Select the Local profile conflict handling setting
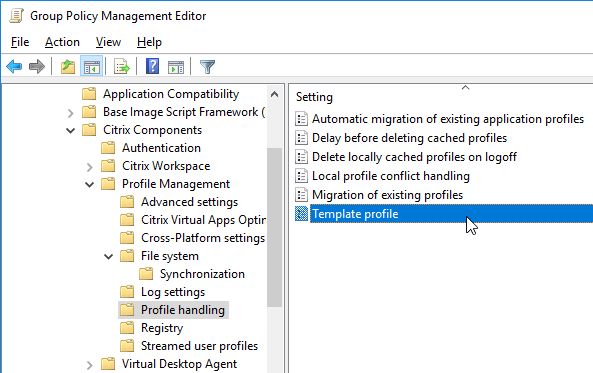Screen dimensions: 593x373 391,176
